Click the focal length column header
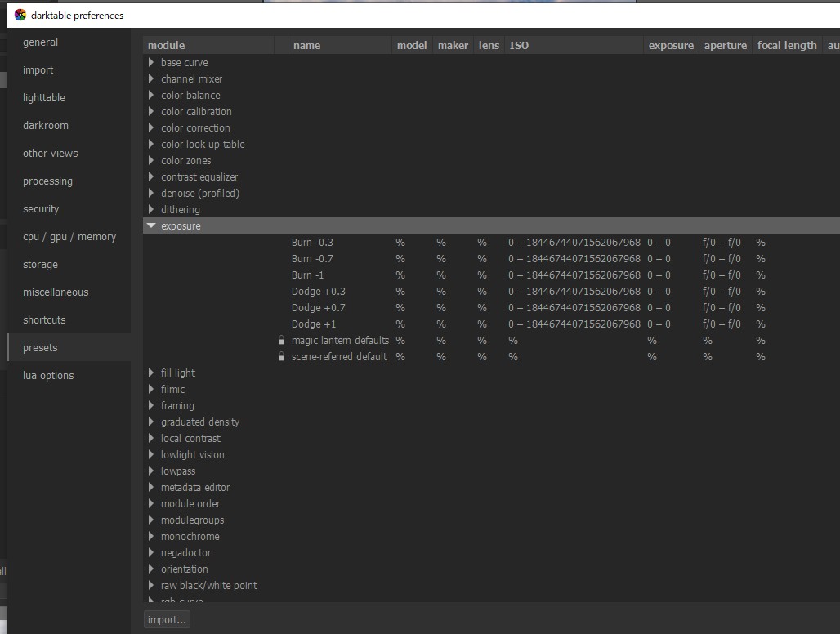 pos(787,46)
